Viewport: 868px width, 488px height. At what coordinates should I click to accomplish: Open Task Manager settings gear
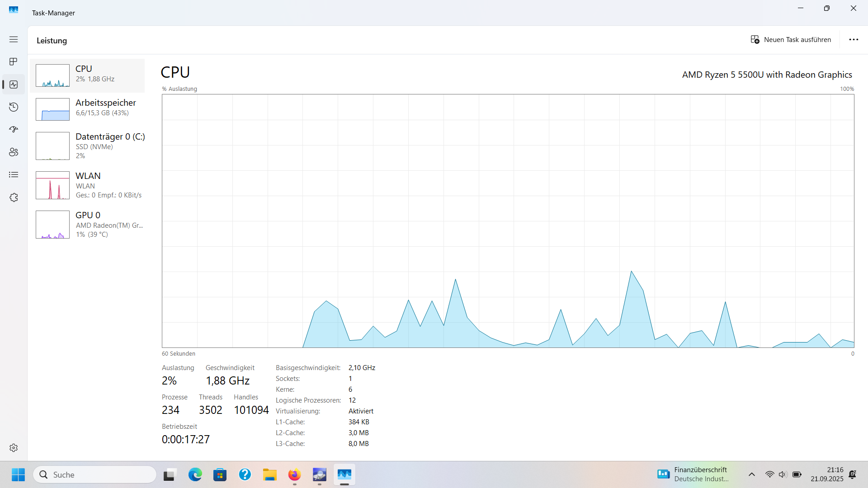click(x=14, y=447)
